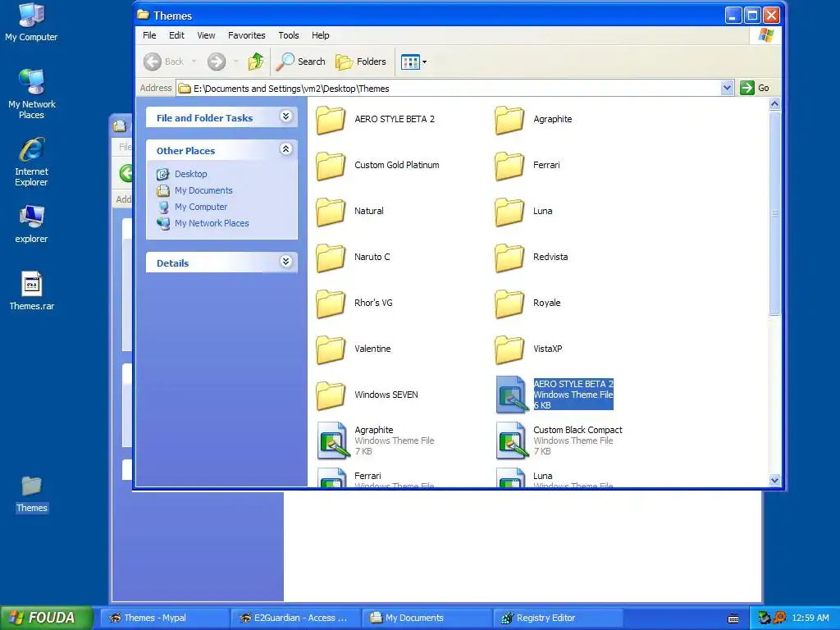Select the Internet Explorer desktop icon
The height and width of the screenshot is (630, 840).
pyautogui.click(x=31, y=162)
